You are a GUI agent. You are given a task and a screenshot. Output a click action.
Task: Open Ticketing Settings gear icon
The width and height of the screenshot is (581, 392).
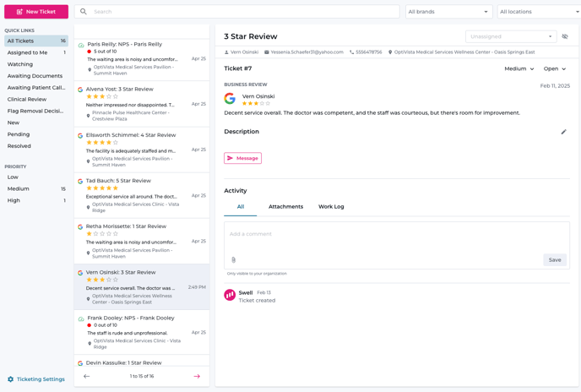10,379
